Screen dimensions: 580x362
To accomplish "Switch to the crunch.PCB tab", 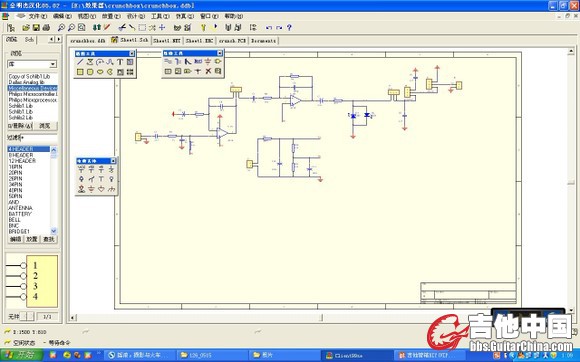I will pyautogui.click(x=232, y=41).
